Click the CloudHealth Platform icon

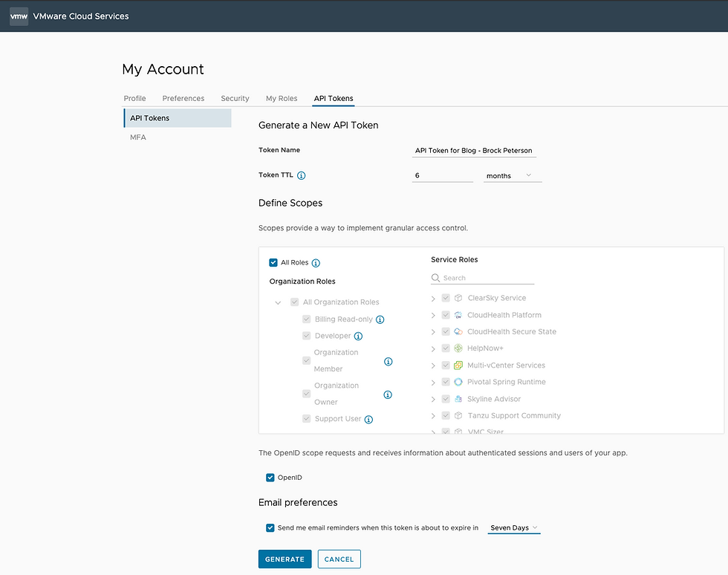coord(458,315)
